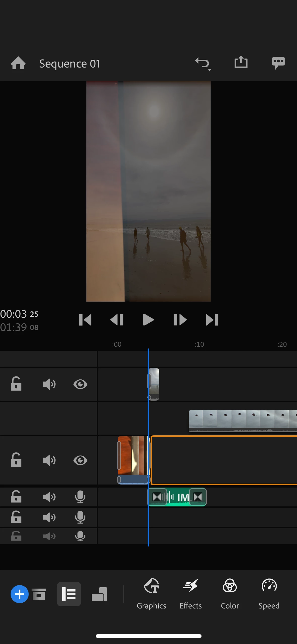Open the Speed panel
Screen dimensions: 297x644
click(x=269, y=594)
